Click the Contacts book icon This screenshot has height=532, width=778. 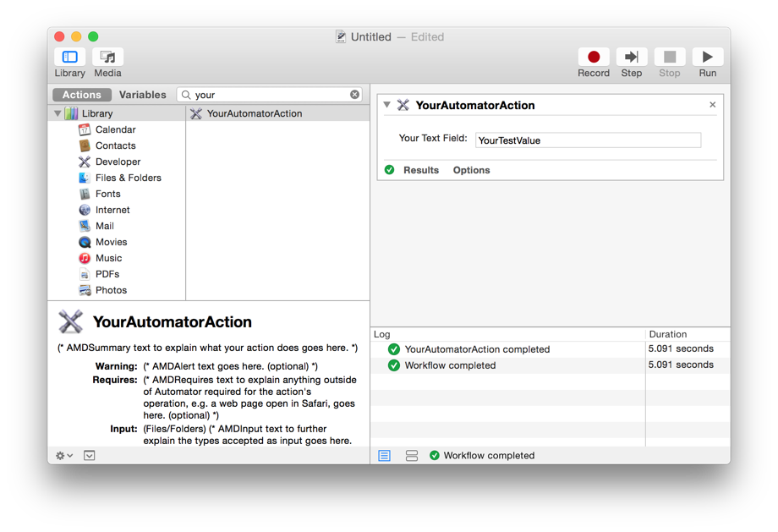[85, 145]
